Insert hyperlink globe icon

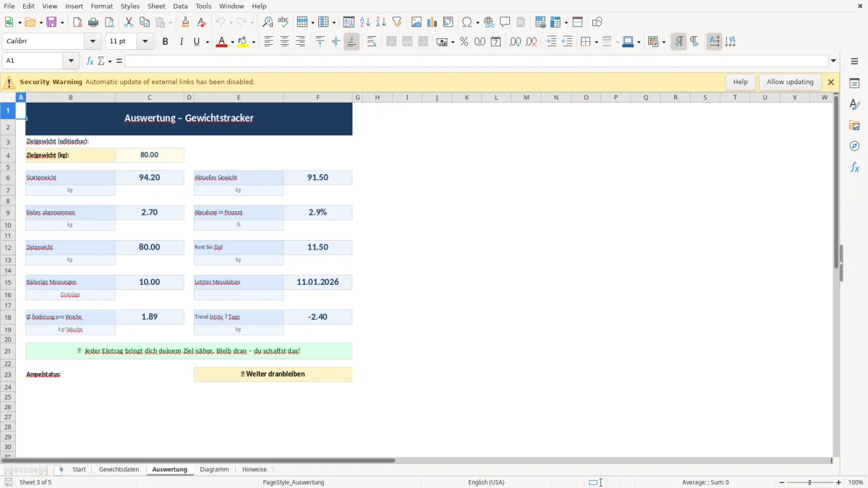[x=489, y=22]
